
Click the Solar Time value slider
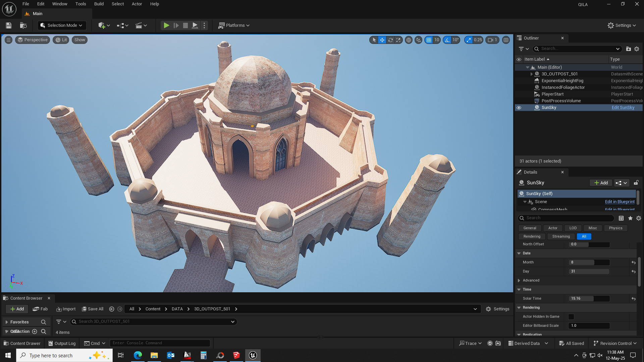(x=589, y=299)
